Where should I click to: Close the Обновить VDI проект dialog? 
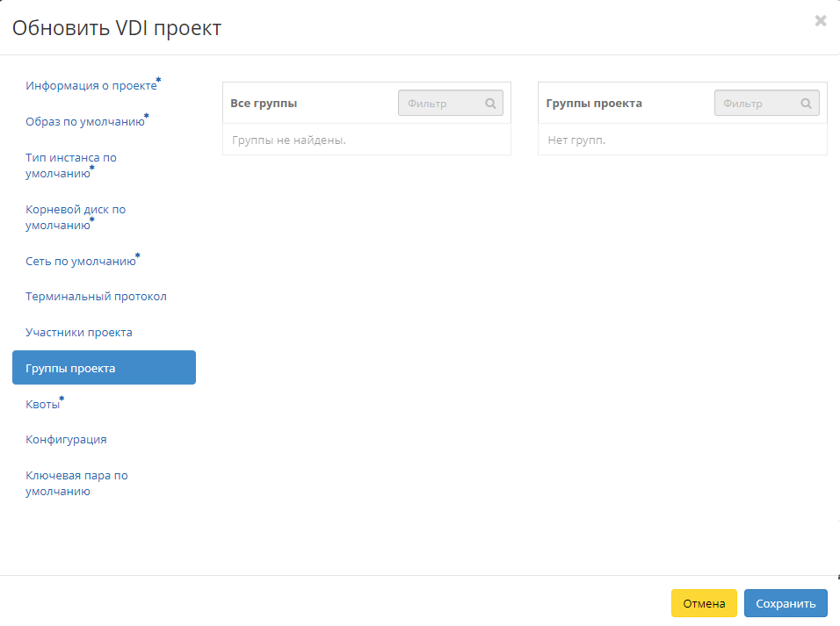click(821, 20)
